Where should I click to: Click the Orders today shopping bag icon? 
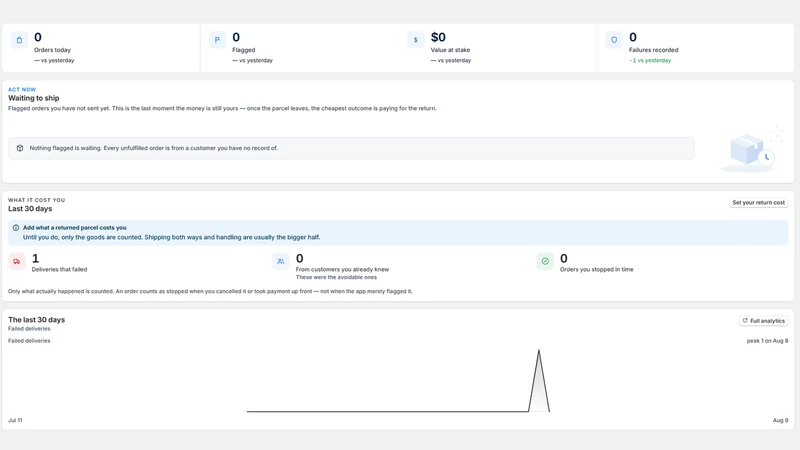pos(19,40)
